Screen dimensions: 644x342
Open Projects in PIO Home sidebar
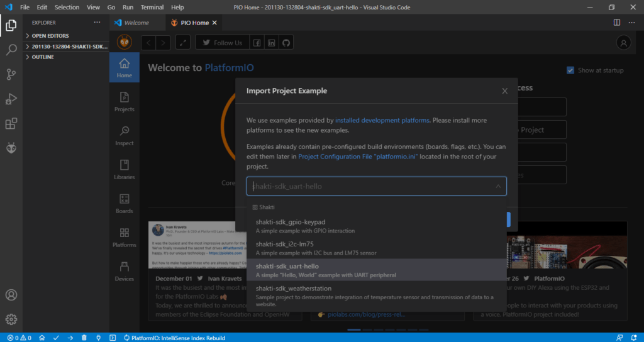pyautogui.click(x=124, y=102)
